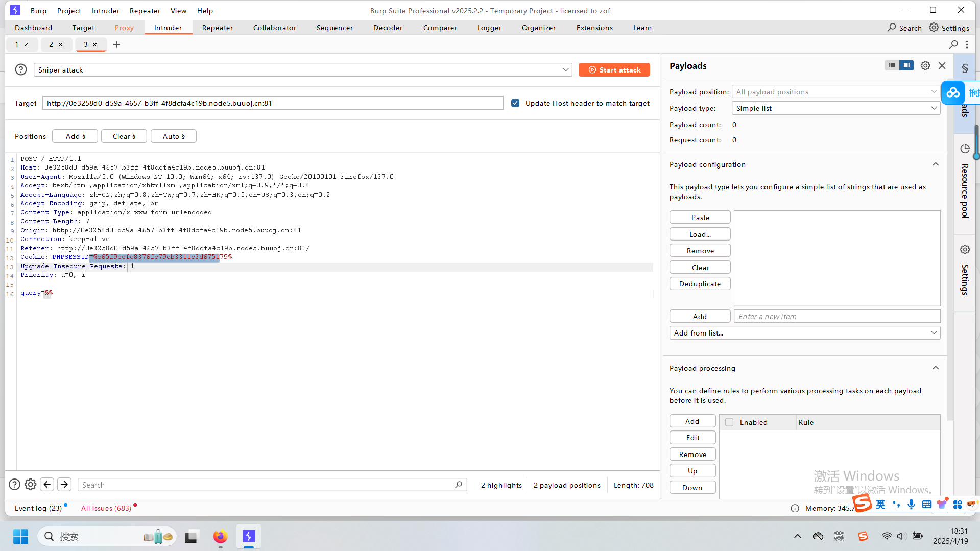Image resolution: width=980 pixels, height=551 pixels.
Task: Switch to the Dashboard tab
Action: 33,28
